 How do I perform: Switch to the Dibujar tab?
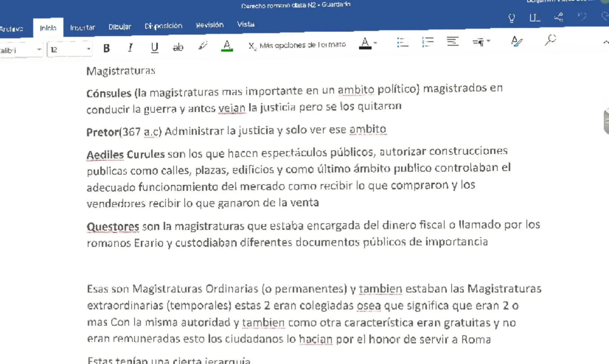(120, 27)
